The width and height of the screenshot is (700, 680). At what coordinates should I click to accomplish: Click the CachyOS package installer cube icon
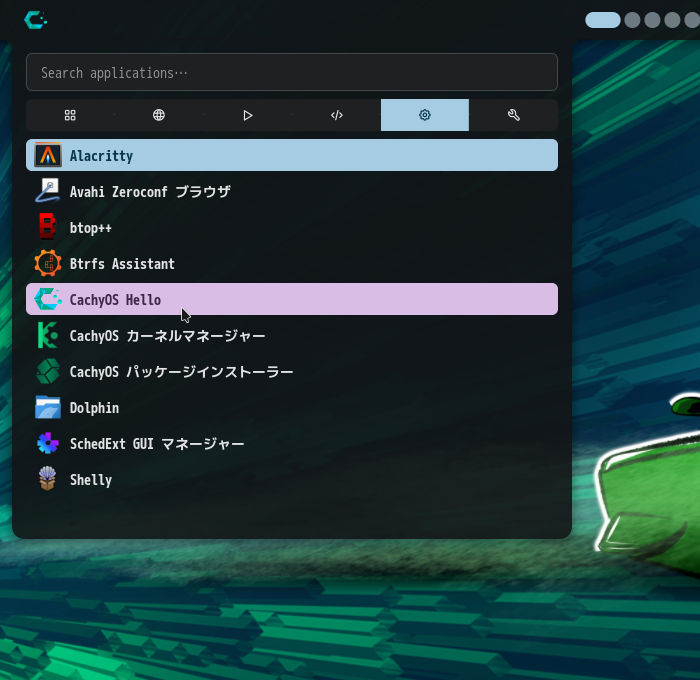point(48,371)
